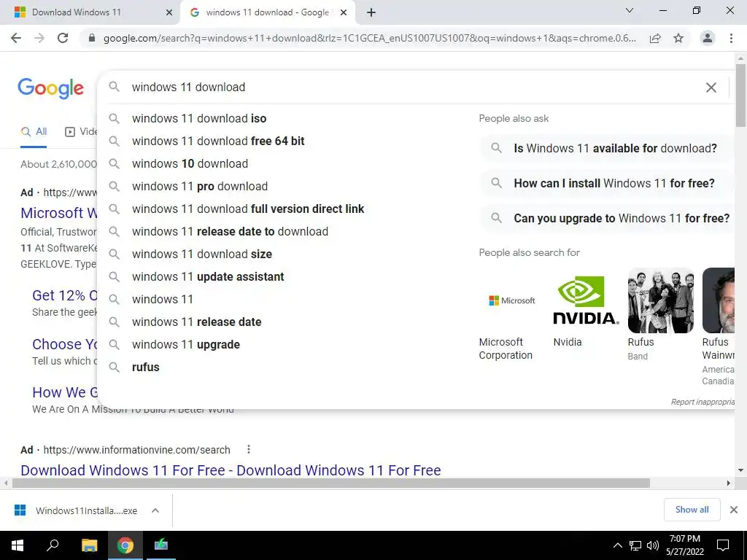Clear the search box with X
747x560 pixels.
tap(711, 87)
